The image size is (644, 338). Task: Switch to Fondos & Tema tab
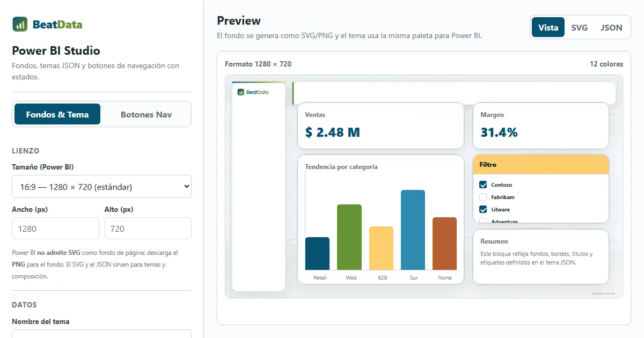(x=57, y=114)
